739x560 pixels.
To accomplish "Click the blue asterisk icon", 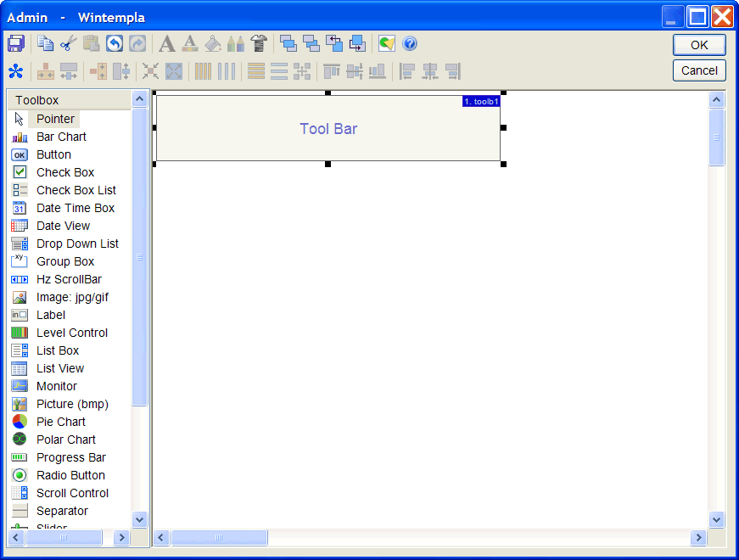I will [16, 71].
